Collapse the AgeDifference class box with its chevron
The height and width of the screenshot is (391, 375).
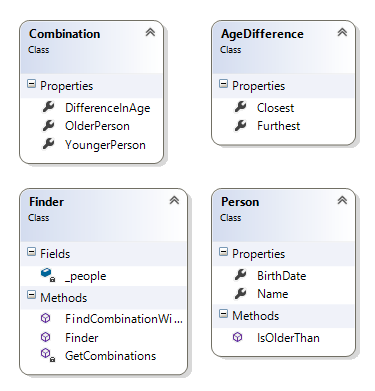click(x=342, y=32)
